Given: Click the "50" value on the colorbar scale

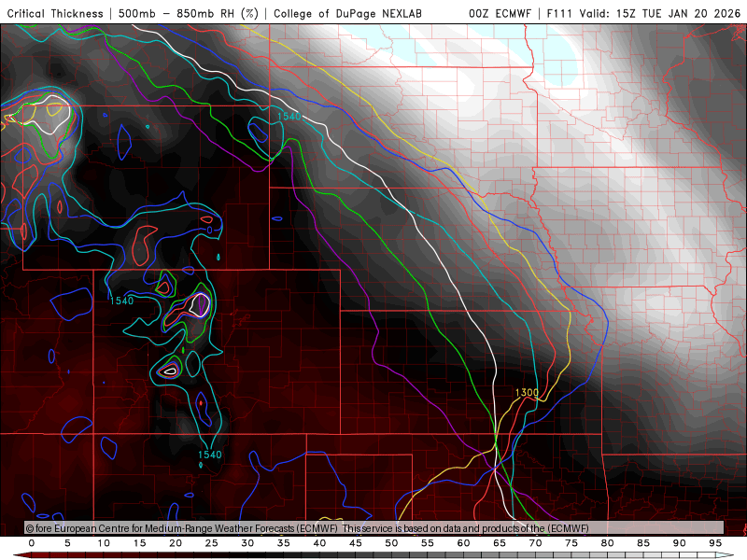Looking at the screenshot, I should click(x=391, y=543).
